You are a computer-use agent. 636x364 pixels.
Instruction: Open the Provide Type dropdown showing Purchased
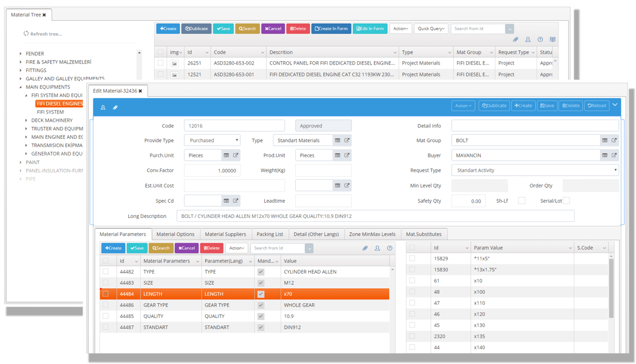click(x=212, y=140)
